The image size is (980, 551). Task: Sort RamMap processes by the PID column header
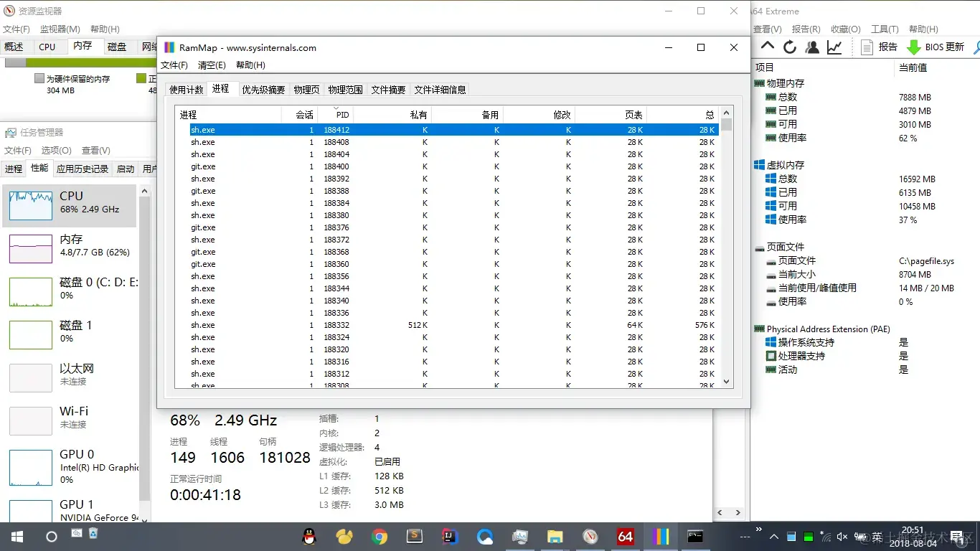[342, 114]
